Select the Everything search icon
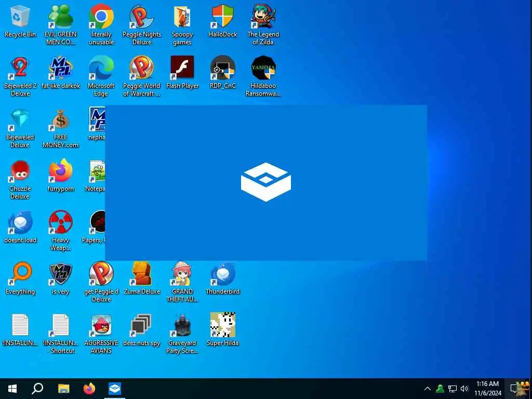532x399 pixels. [x=20, y=279]
